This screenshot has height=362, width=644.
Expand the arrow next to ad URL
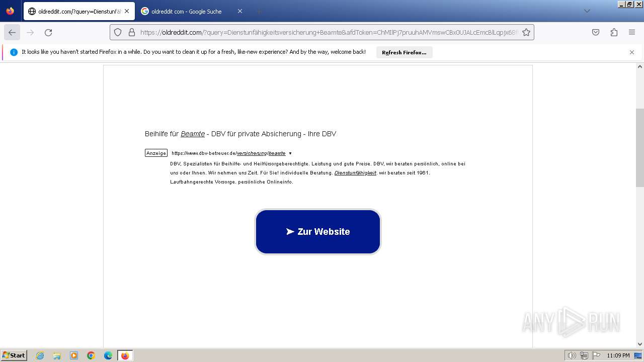290,153
